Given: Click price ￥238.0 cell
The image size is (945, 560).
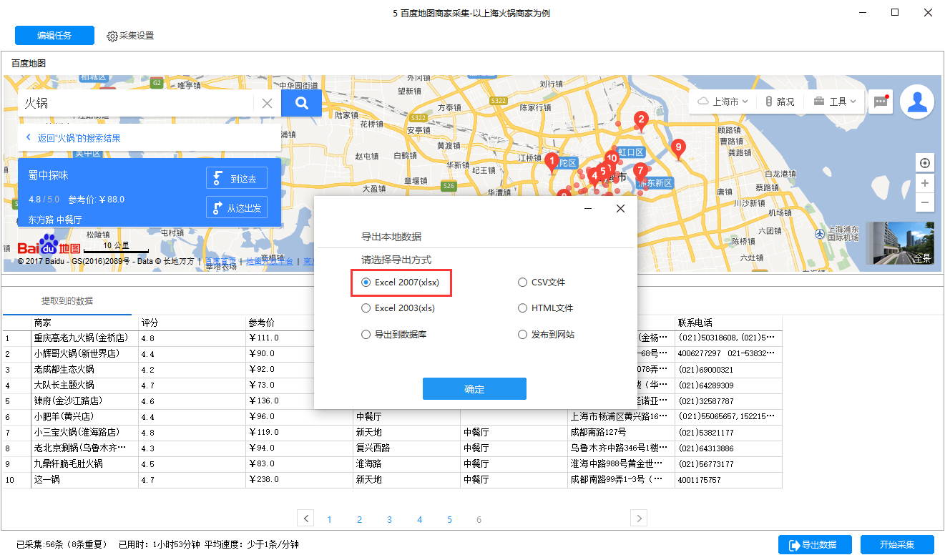Looking at the screenshot, I should (300, 479).
